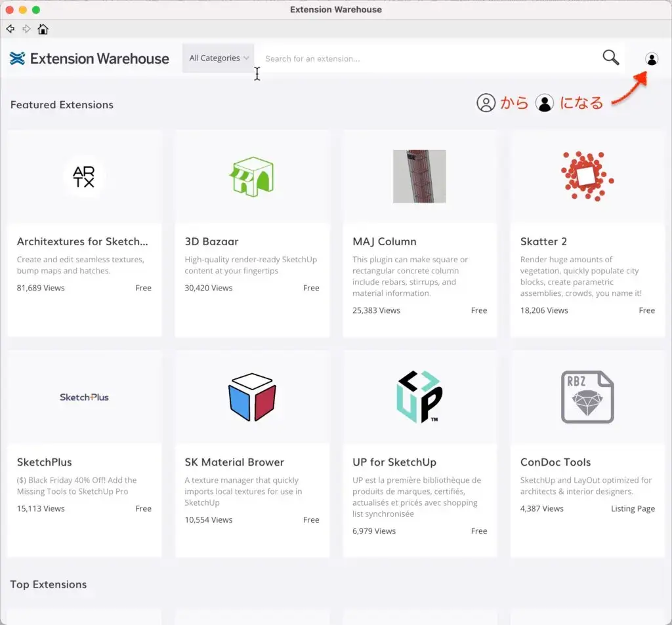Click the '30,420 Views' text
The image size is (672, 625).
(x=208, y=288)
